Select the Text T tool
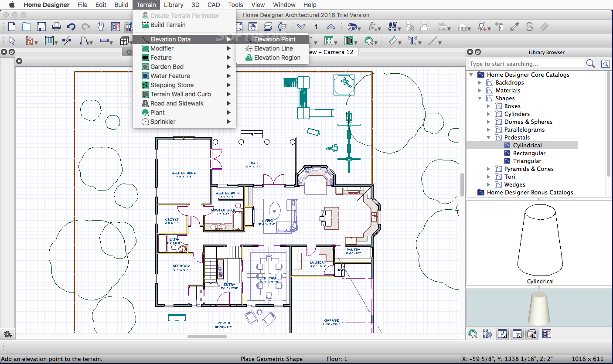This screenshot has height=364, width=613. point(413,41)
